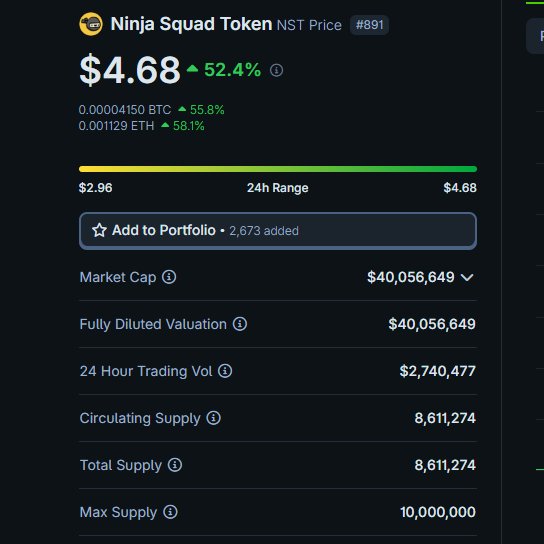Click the star icon in Add to Portfolio
The image size is (544, 544).
tap(99, 230)
